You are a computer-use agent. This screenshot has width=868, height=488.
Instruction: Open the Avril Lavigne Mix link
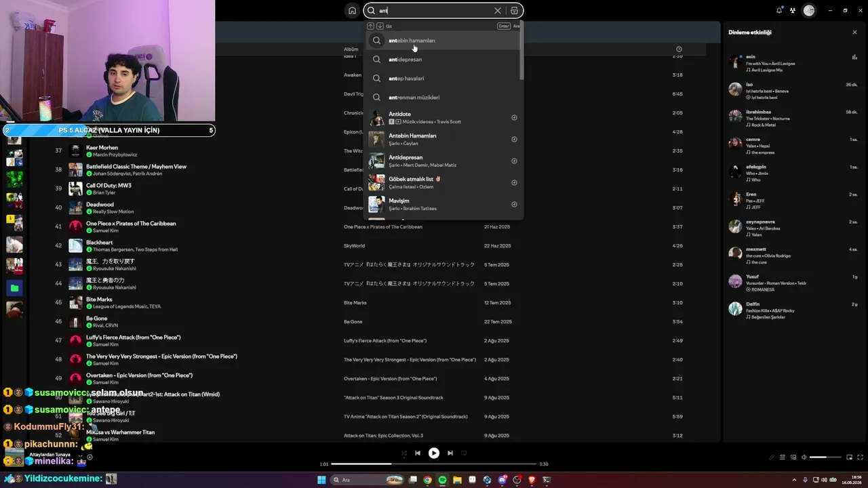767,70
